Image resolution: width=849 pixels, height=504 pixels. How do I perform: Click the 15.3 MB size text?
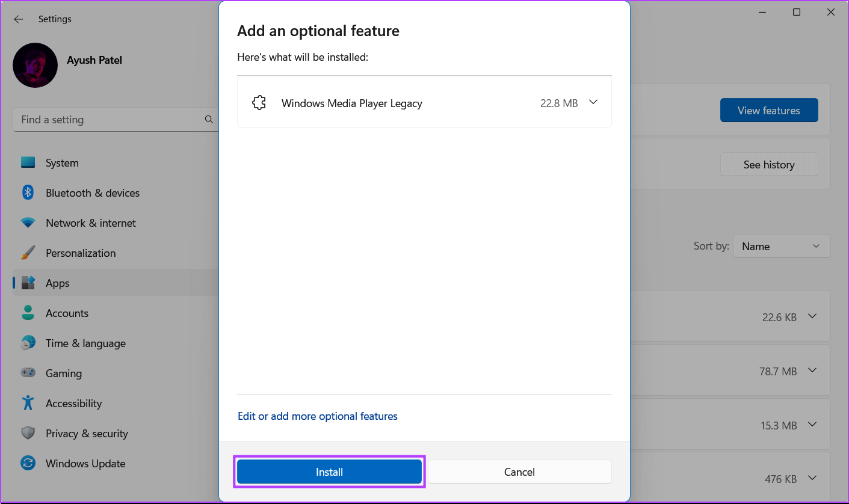779,426
